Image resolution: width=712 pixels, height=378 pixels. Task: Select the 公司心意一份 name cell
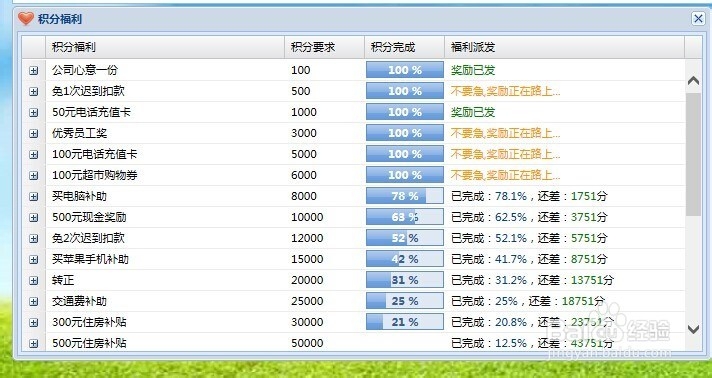(85, 70)
